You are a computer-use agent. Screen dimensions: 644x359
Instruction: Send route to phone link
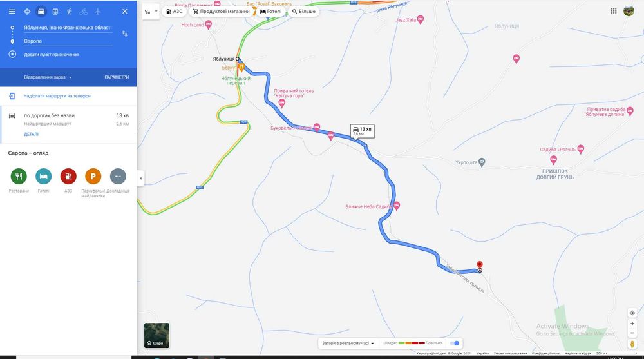[x=57, y=96]
